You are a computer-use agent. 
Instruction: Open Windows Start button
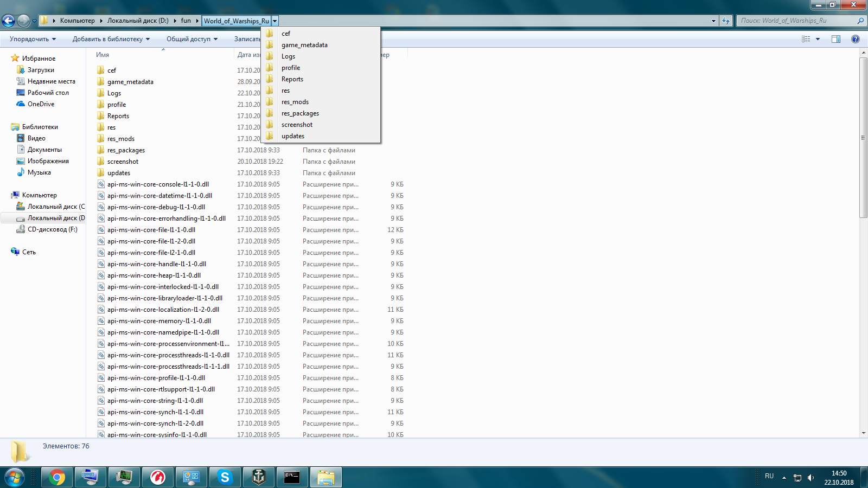pyautogui.click(x=15, y=478)
